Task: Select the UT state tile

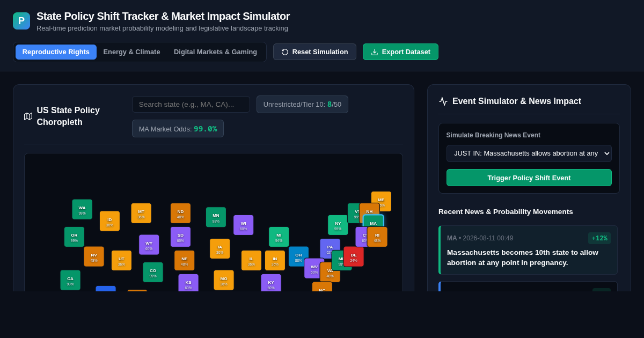Action: (121, 260)
